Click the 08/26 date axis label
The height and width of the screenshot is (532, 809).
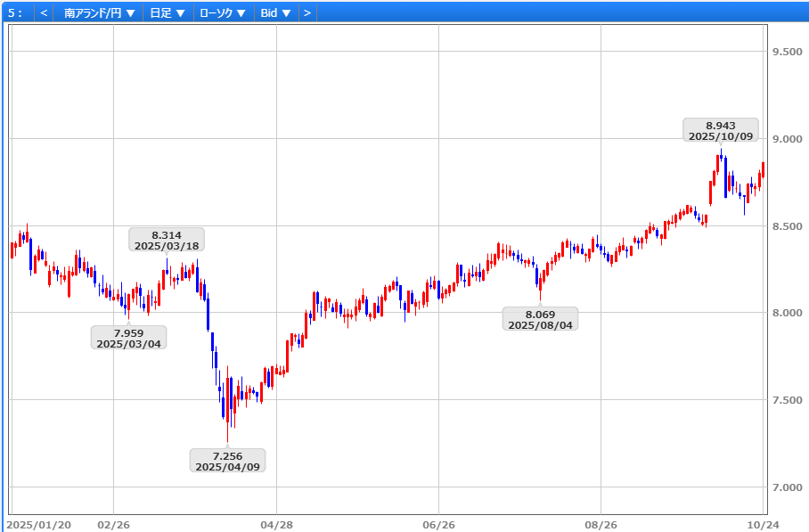(x=601, y=525)
